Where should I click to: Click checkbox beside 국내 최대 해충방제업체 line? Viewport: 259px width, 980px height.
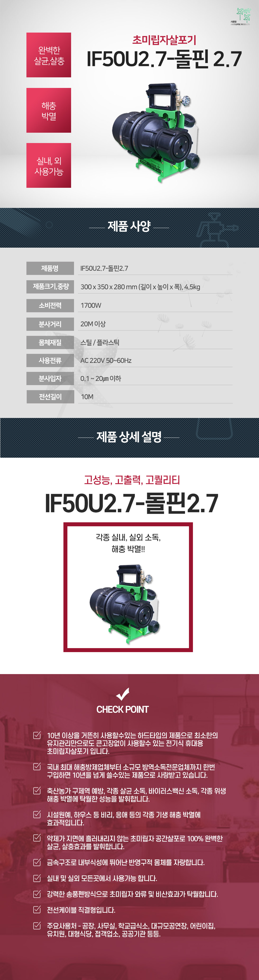[x=37, y=767]
